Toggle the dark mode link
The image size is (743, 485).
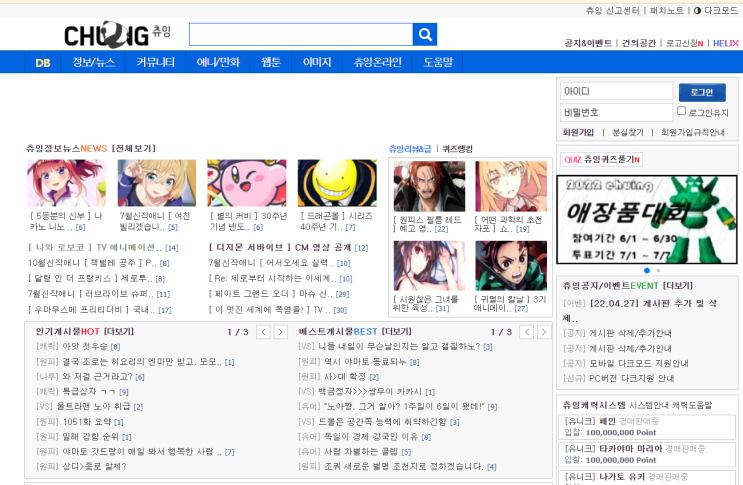pyautogui.click(x=716, y=10)
